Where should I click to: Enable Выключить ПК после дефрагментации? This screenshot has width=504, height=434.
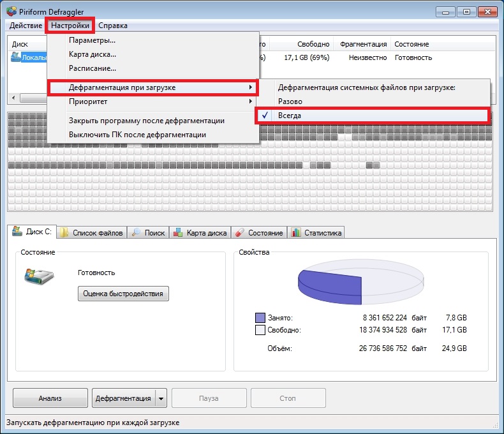coord(137,135)
